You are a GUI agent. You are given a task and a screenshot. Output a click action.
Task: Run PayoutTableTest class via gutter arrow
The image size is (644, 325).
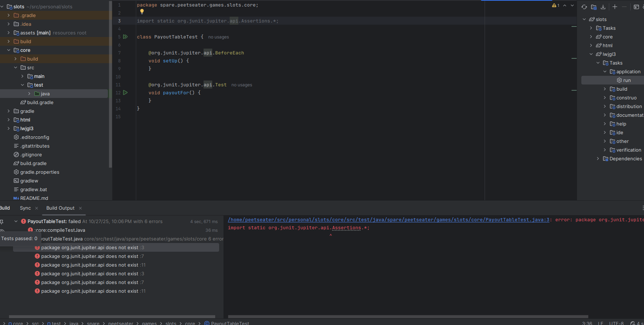(x=125, y=37)
